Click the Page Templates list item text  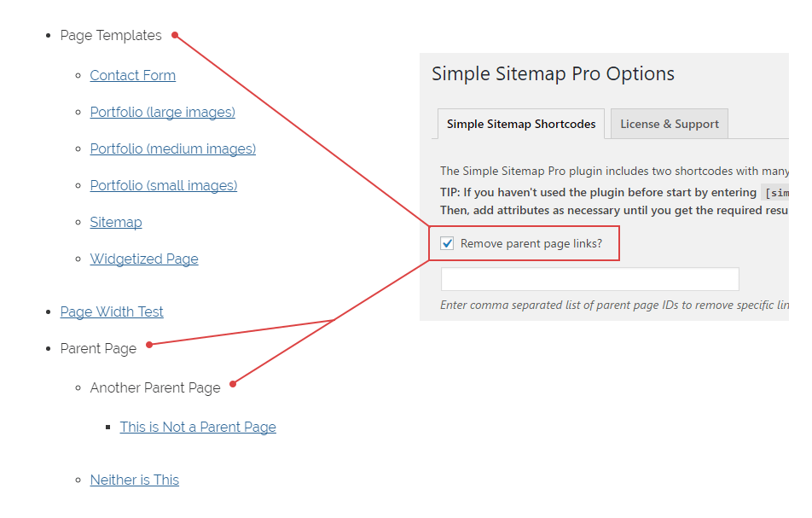tap(111, 35)
